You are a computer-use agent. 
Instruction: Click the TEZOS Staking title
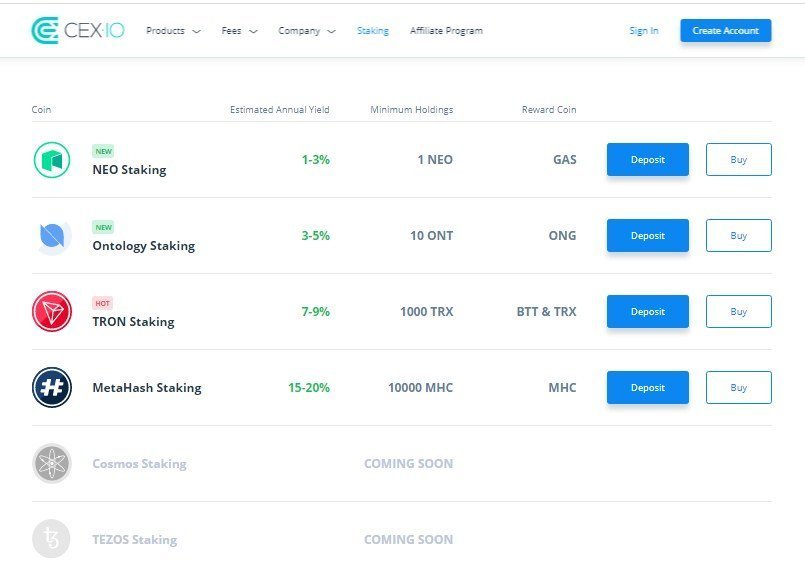click(135, 540)
